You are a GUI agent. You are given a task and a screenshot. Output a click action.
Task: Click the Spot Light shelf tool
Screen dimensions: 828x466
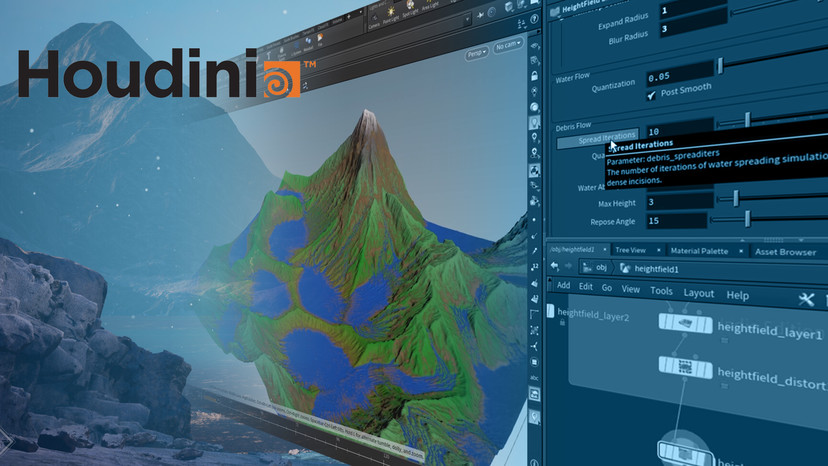pos(410,10)
